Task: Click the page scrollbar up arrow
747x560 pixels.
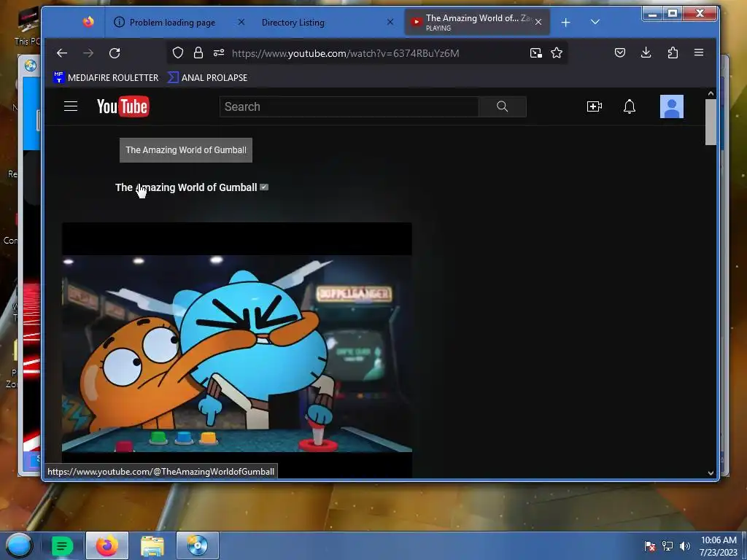Action: (711, 94)
